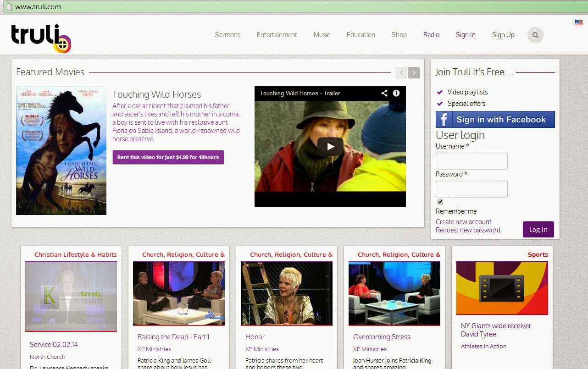
Task: Open Raising the Dead video thumbnail
Action: point(179,294)
